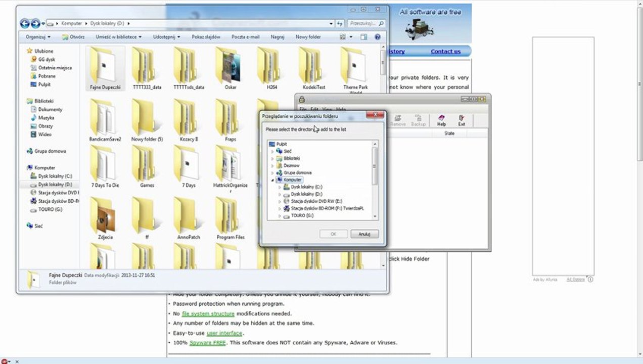Image resolution: width=643 pixels, height=364 pixels.
Task: Click the Explorer Forward arrow button
Action: 35,23
